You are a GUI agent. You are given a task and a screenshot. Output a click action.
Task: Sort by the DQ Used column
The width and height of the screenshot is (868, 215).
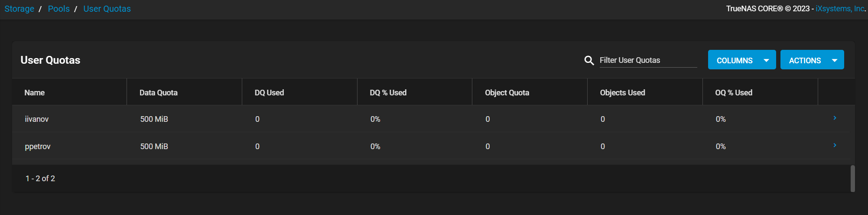[269, 92]
